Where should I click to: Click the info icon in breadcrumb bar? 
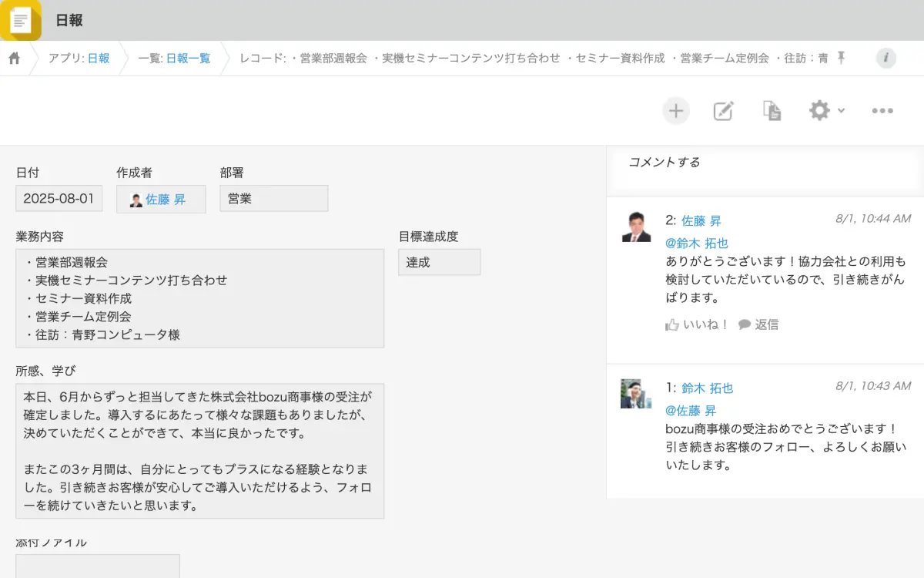[886, 58]
